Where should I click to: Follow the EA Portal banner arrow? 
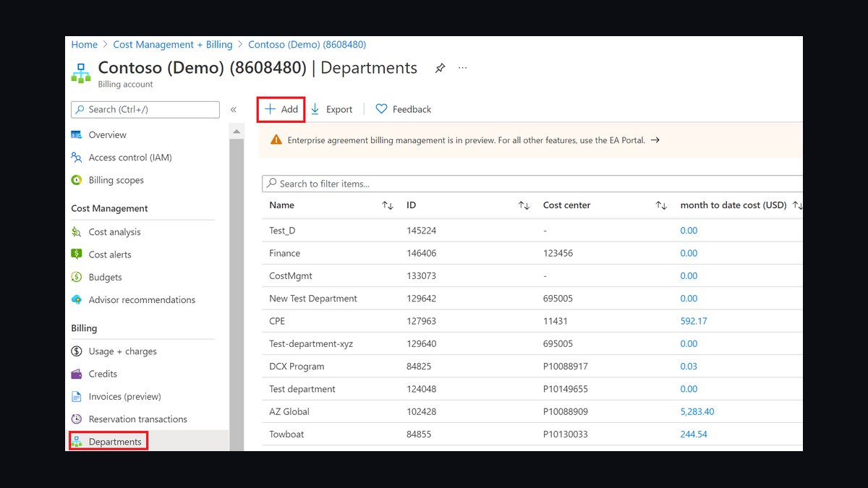655,140
